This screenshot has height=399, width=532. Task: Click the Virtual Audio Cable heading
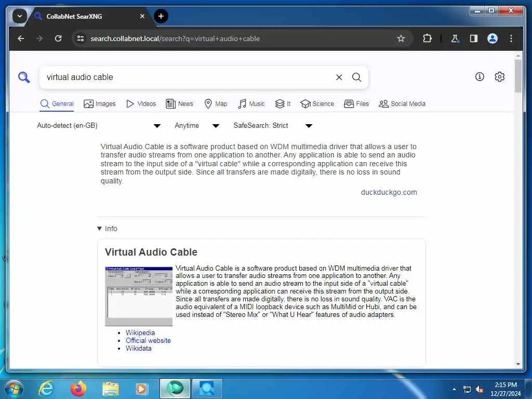[x=151, y=252]
